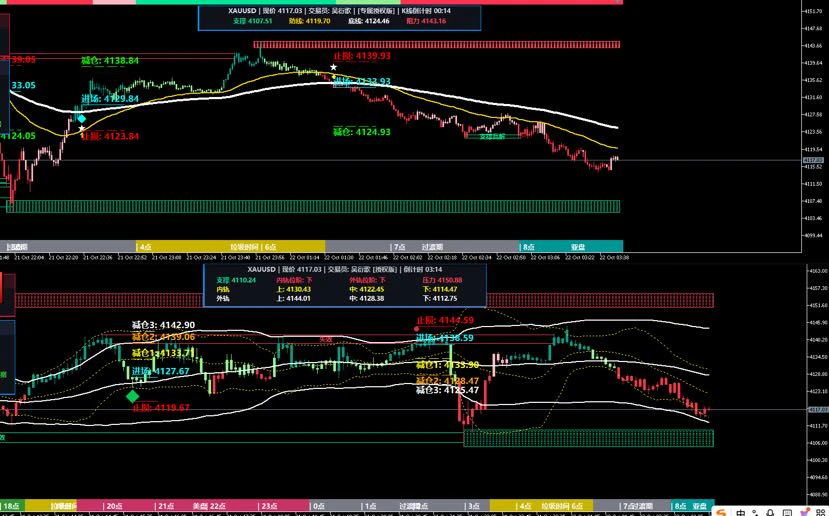
Task: Select the cyan 进场: 4127.67 label
Action: tap(161, 371)
